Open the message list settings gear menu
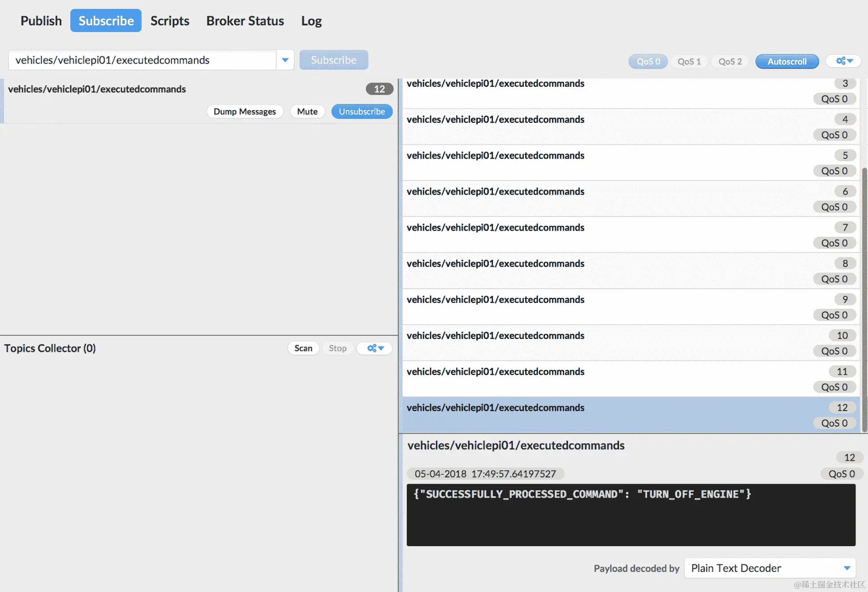 point(844,61)
